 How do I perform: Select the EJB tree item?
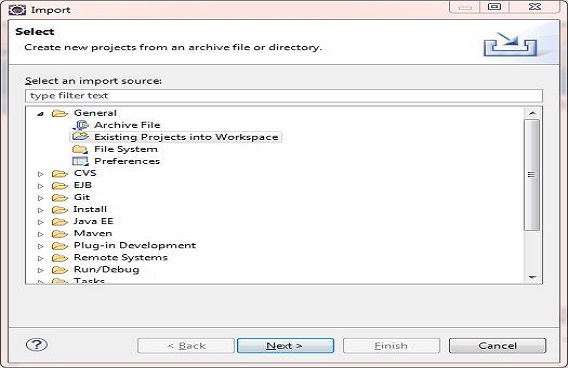(83, 185)
